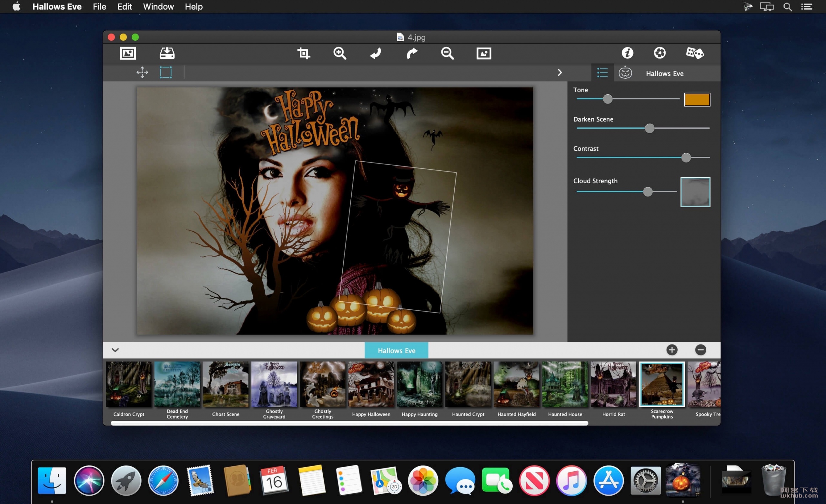
Task: Add a preset with the plus button
Action: click(x=672, y=350)
